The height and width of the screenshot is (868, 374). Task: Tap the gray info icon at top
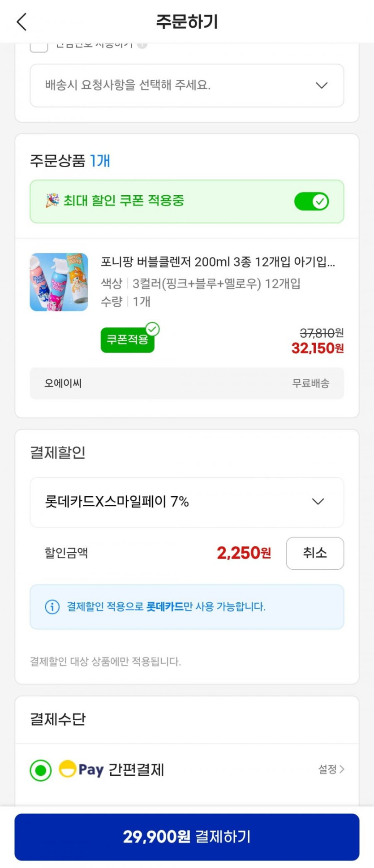[x=142, y=45]
